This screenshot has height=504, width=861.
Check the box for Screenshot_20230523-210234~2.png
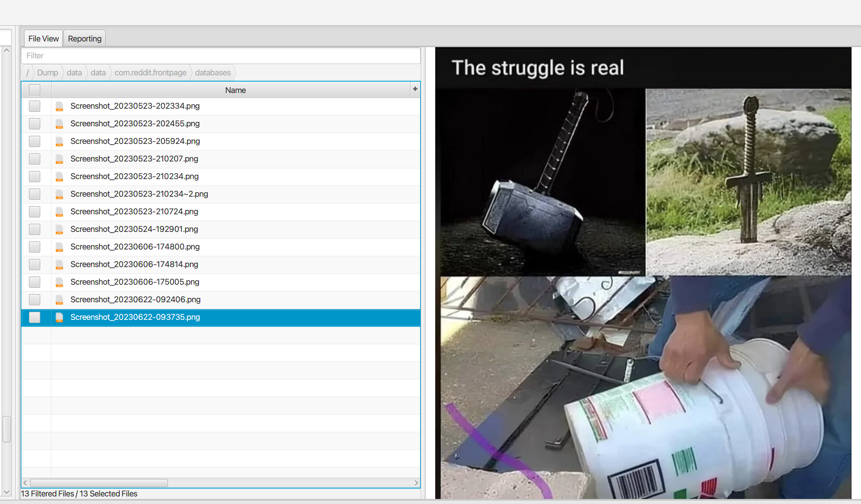click(x=35, y=194)
